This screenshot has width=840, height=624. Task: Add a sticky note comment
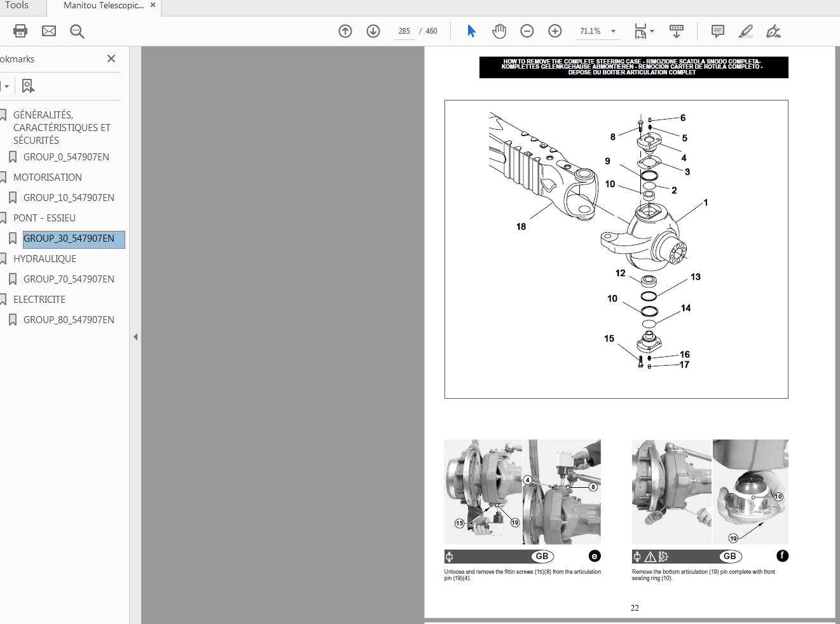tap(717, 31)
